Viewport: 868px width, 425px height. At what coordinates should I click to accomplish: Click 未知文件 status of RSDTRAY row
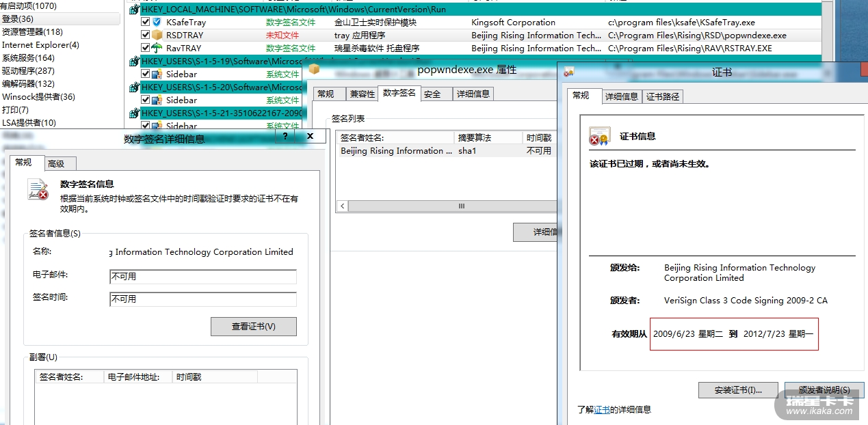tap(282, 35)
